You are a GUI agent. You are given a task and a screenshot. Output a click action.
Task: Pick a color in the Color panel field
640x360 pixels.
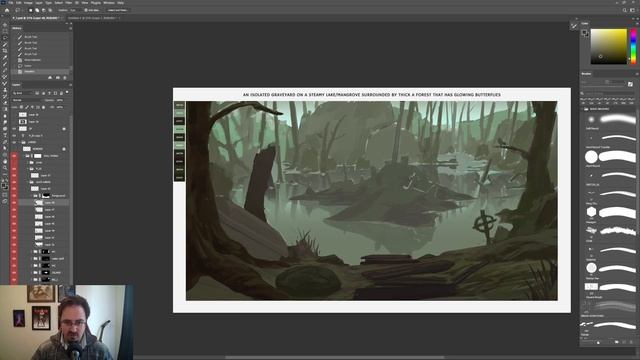click(608, 46)
